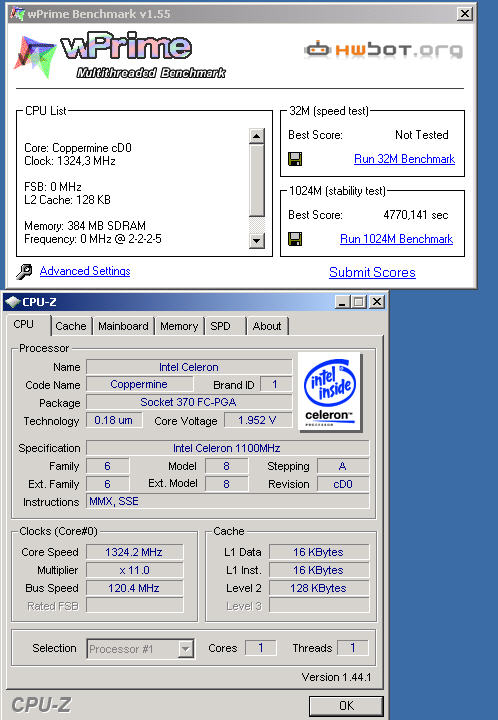Viewport: 498px width, 720px height.
Task: Click the Instructions field 'MMX, SSE'
Action: tap(227, 501)
